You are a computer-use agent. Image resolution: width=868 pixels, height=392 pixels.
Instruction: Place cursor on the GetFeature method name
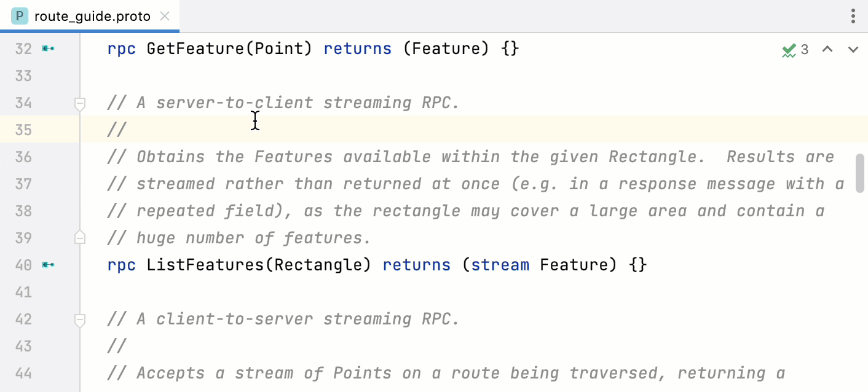click(194, 49)
